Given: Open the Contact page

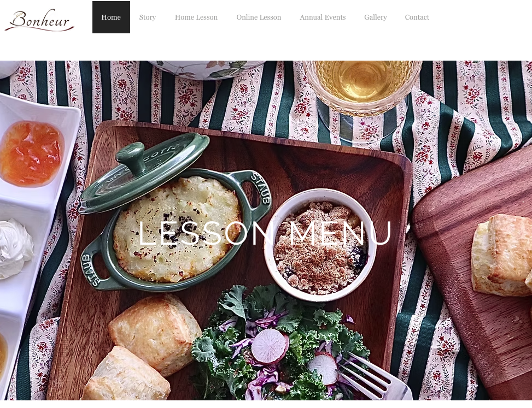Looking at the screenshot, I should click(417, 17).
